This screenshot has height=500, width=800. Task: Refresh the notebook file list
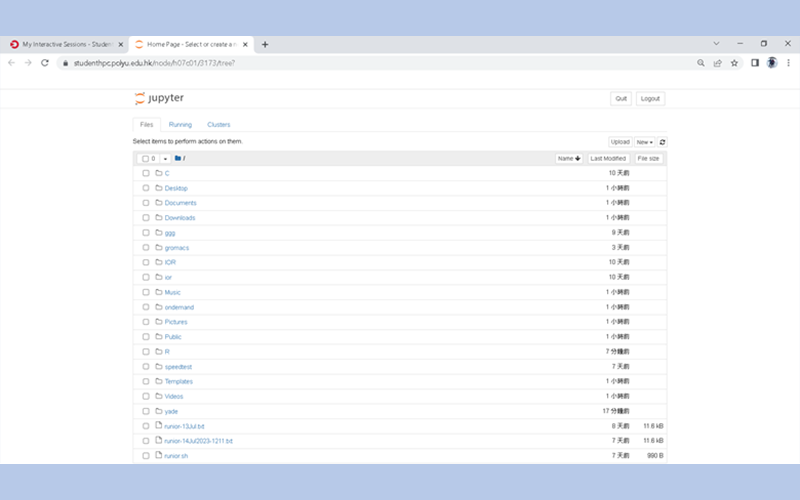(662, 142)
